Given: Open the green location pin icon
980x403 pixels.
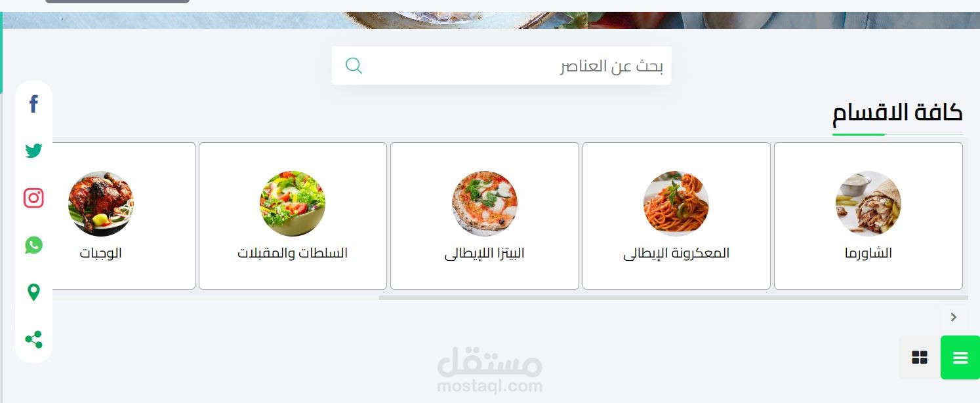Looking at the screenshot, I should point(33,292).
